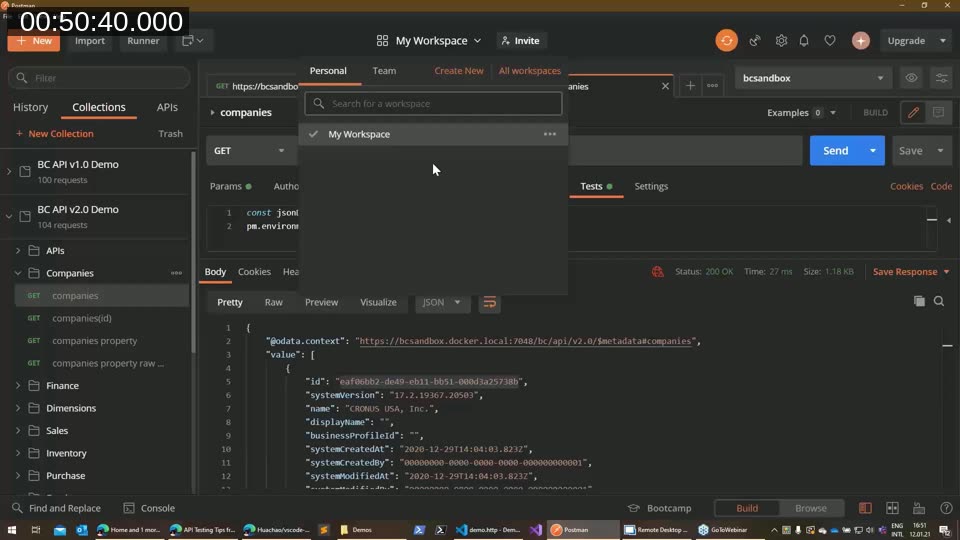Open the Trash link
The width and height of the screenshot is (960, 540).
click(170, 134)
